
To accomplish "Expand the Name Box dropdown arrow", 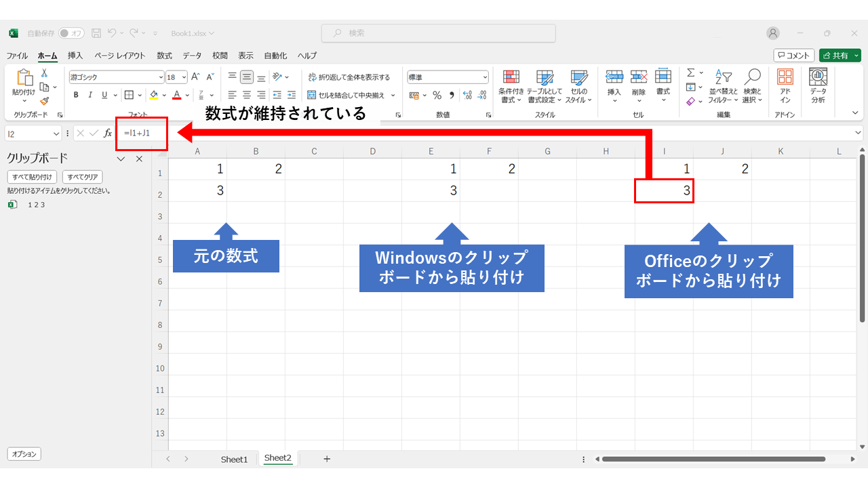I will click(56, 134).
